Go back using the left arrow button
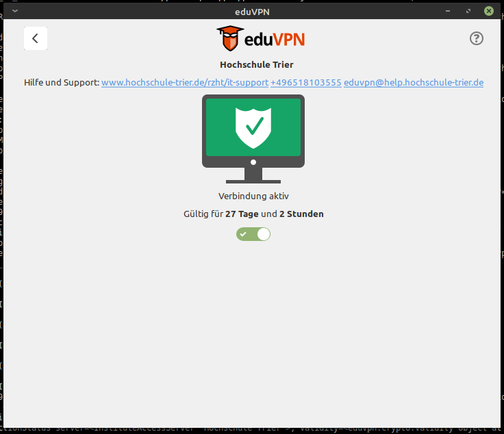 (x=36, y=38)
